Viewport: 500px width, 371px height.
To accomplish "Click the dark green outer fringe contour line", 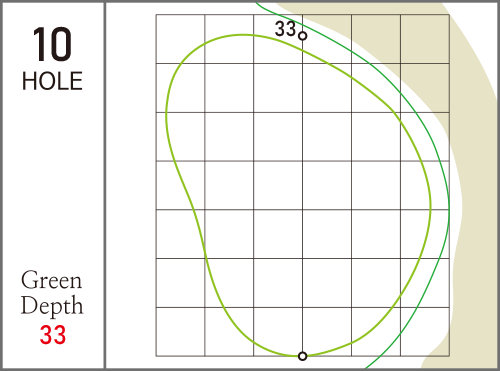I will click(x=449, y=207).
